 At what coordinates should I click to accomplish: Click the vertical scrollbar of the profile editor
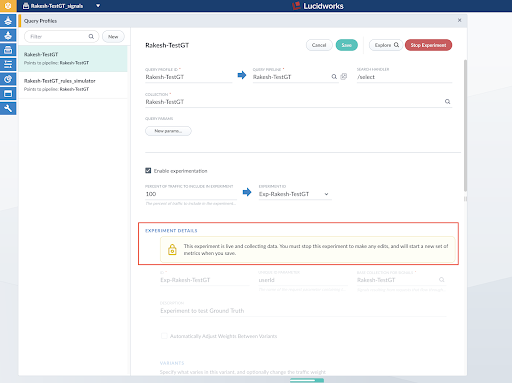465,126
